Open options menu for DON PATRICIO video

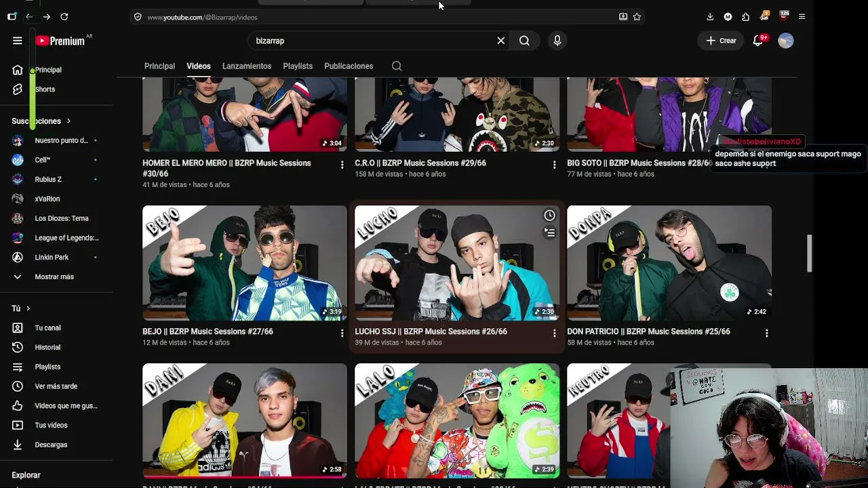point(766,333)
